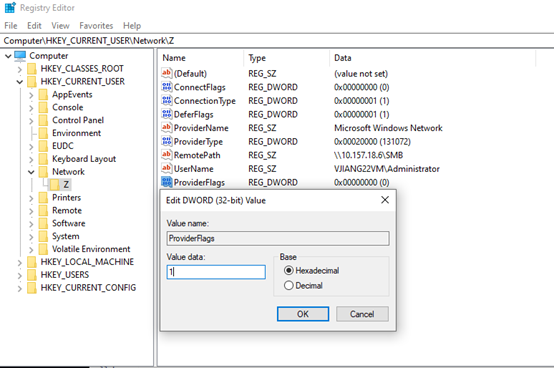
Task: Click the HKEY_CURRENT_USER folder icon
Action: tap(32, 82)
